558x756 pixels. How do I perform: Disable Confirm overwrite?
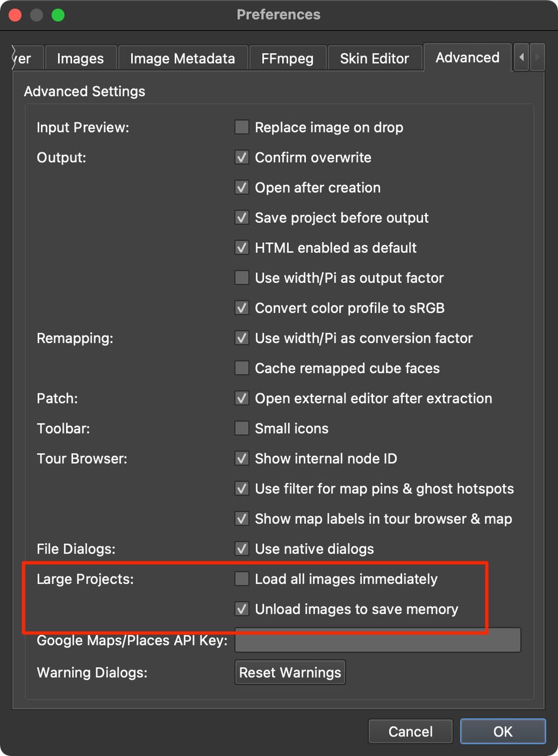tap(242, 157)
